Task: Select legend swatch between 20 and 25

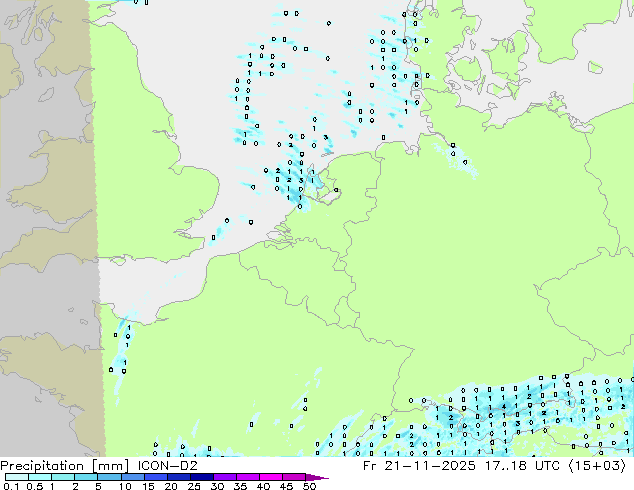Action: coord(178,477)
